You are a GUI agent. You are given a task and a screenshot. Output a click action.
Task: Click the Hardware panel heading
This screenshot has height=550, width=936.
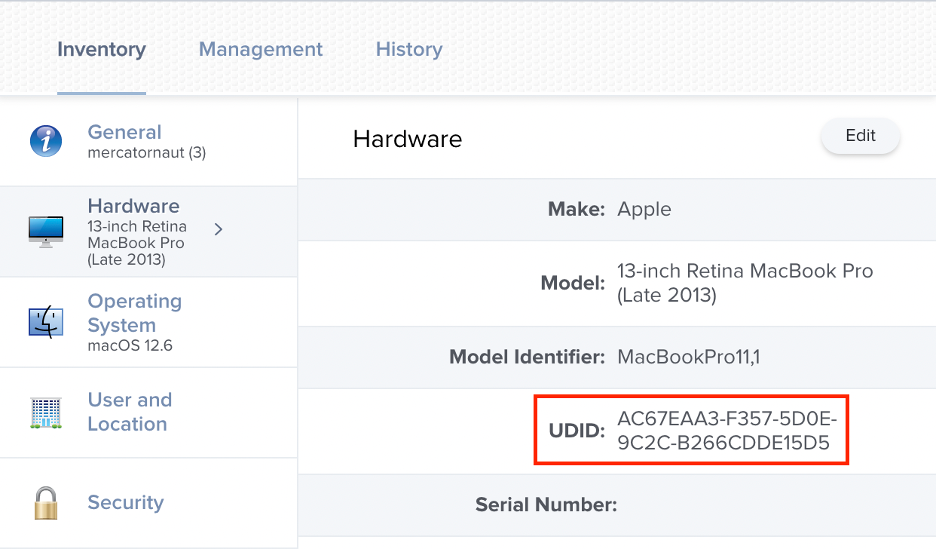[407, 139]
